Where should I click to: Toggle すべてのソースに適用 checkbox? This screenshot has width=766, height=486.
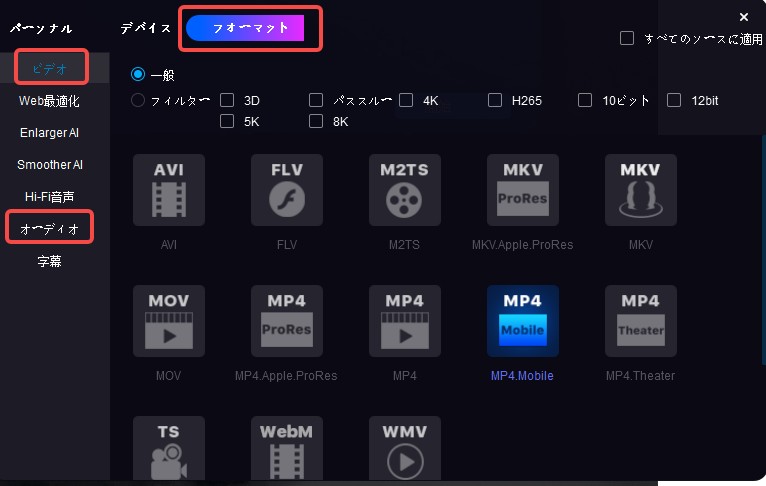627,38
